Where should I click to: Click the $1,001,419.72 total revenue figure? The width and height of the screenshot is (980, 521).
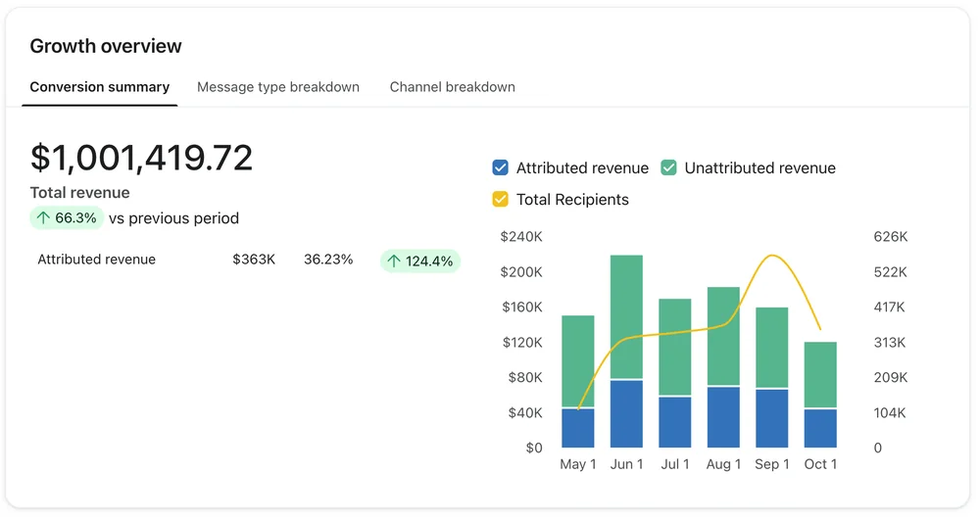click(x=141, y=158)
